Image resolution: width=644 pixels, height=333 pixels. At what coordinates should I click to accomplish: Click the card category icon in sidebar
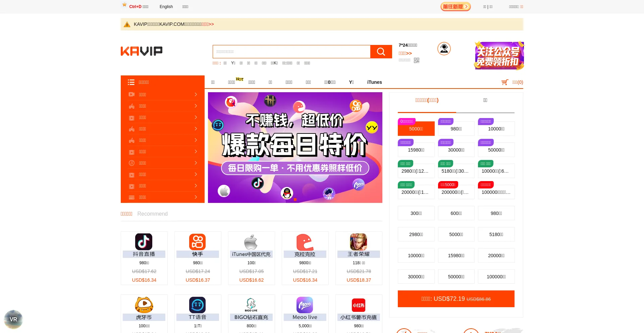131,197
